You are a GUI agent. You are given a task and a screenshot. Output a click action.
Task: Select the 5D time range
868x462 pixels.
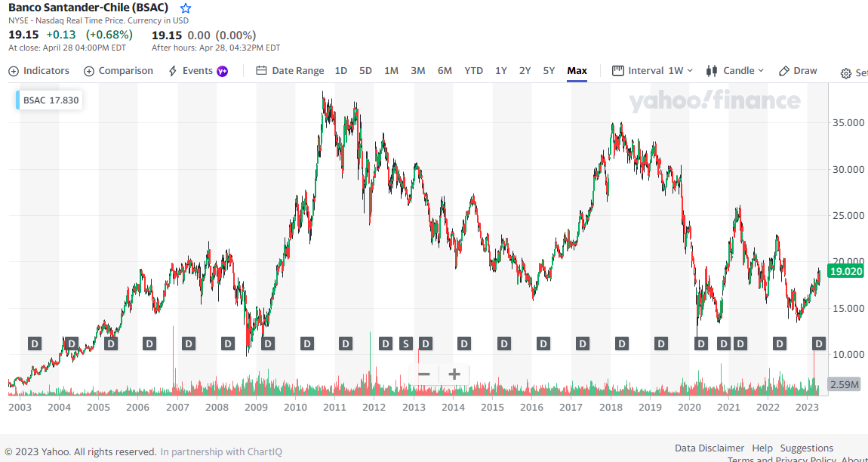(365, 71)
